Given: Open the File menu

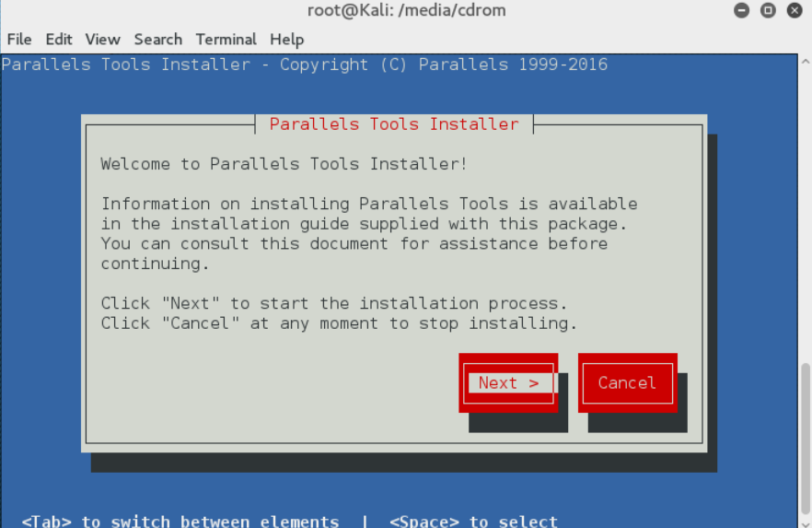Looking at the screenshot, I should point(19,40).
